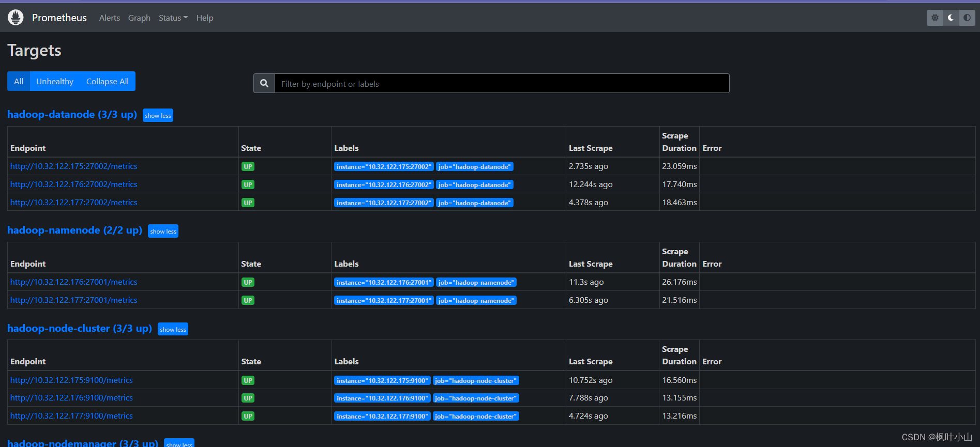Switch to dark theme moon icon
This screenshot has width=980, height=447.
tap(951, 18)
